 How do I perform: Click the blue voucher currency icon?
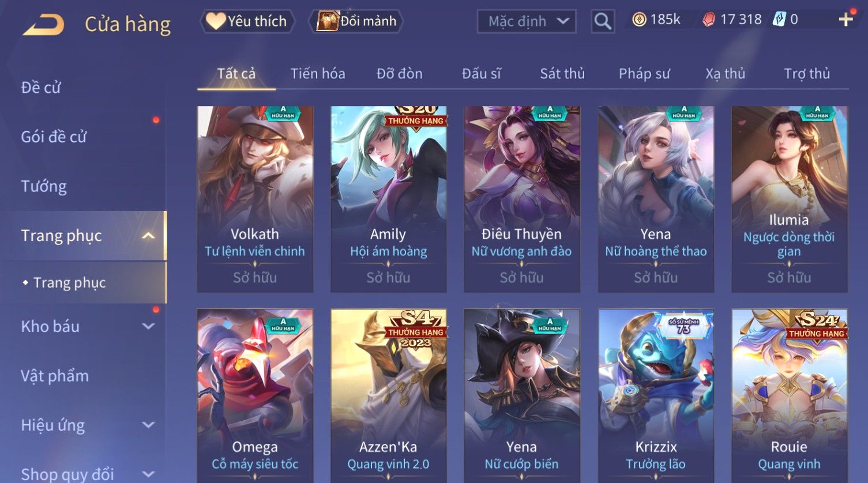pyautogui.click(x=779, y=20)
